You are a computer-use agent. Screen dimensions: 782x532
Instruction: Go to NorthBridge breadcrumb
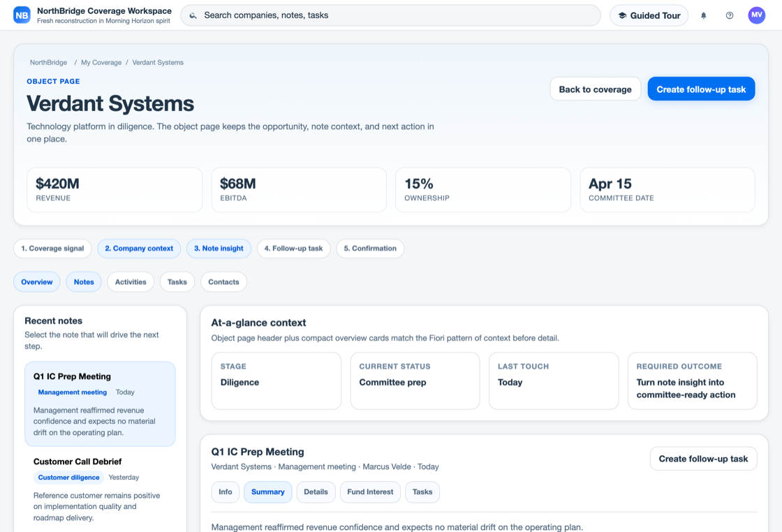click(x=48, y=62)
